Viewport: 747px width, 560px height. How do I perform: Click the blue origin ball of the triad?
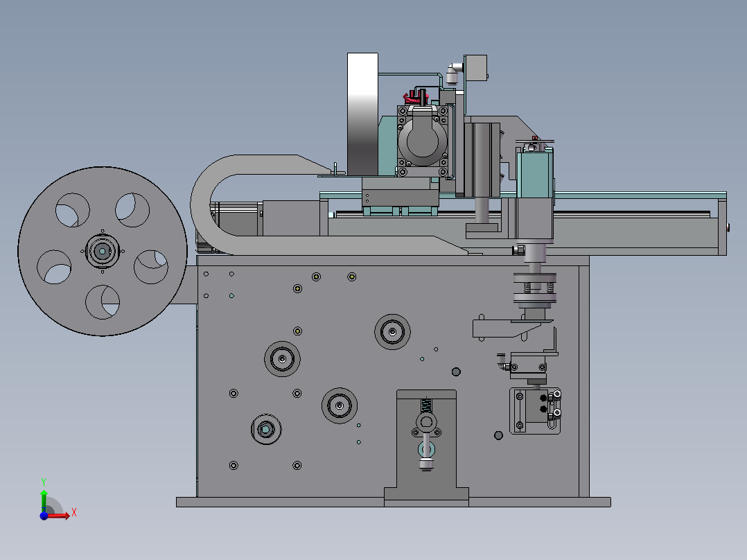[x=44, y=516]
